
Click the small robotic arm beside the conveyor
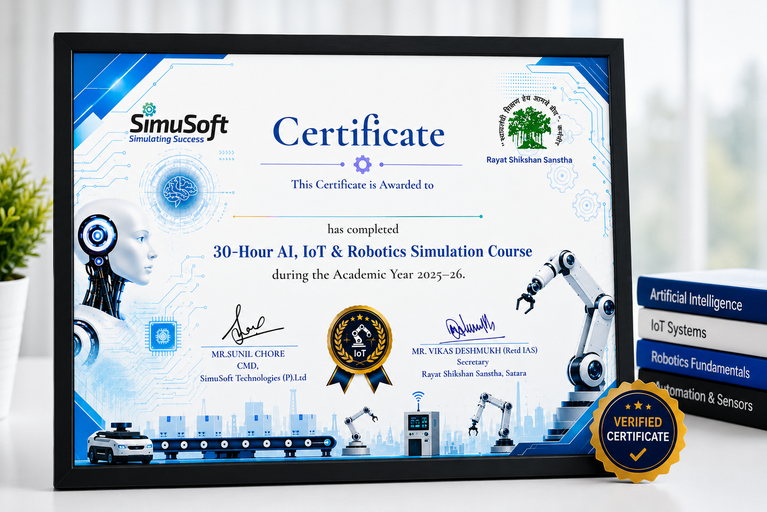point(359,430)
